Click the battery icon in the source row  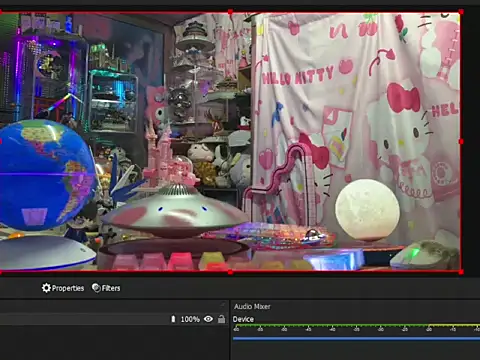[x=173, y=319]
